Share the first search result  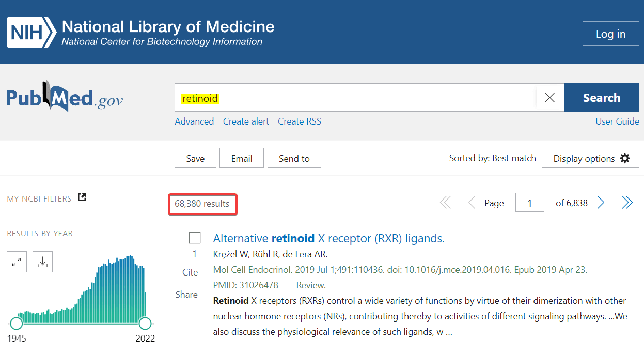(186, 295)
